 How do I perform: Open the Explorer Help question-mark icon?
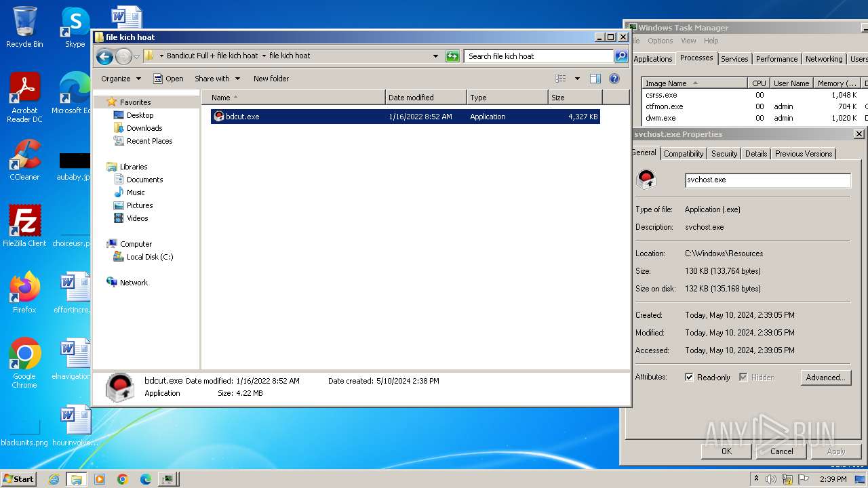[614, 79]
